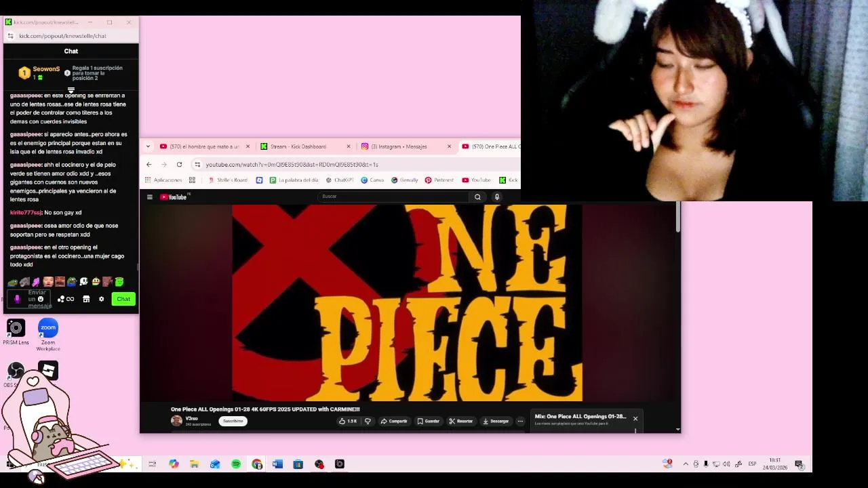This screenshot has width=868, height=488.
Task: Switch to 'el hombre que mato' tab
Action: tap(203, 146)
